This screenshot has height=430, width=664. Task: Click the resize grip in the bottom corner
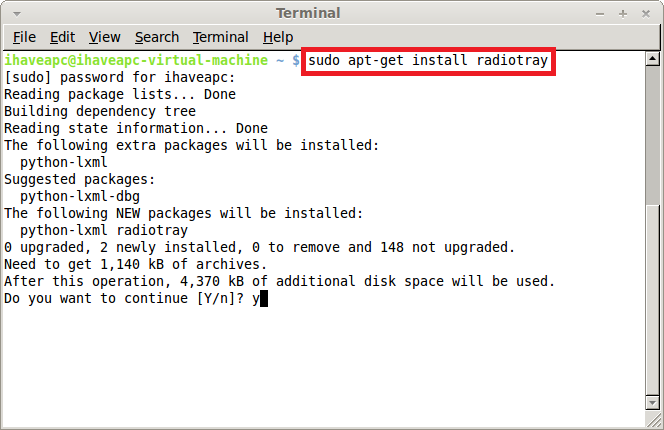[x=654, y=420]
